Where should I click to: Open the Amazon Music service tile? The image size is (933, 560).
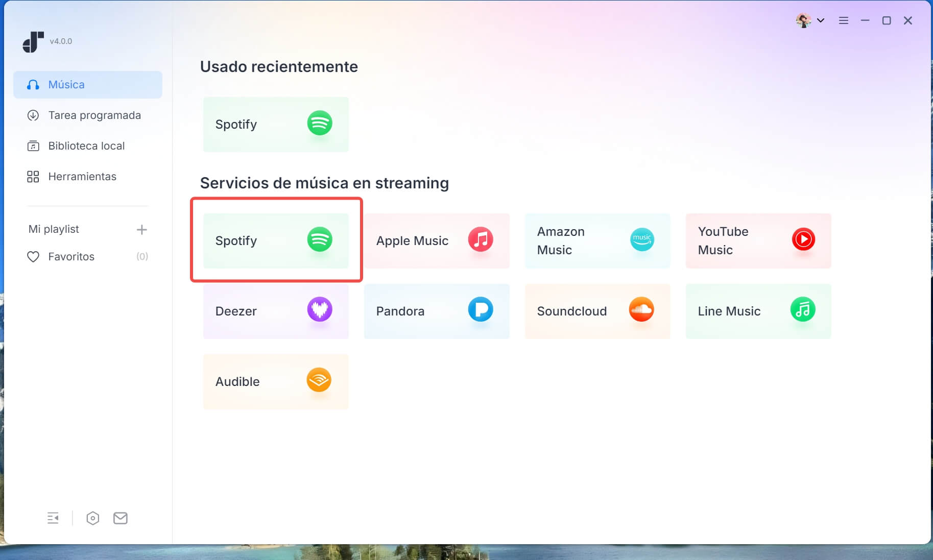tap(597, 240)
